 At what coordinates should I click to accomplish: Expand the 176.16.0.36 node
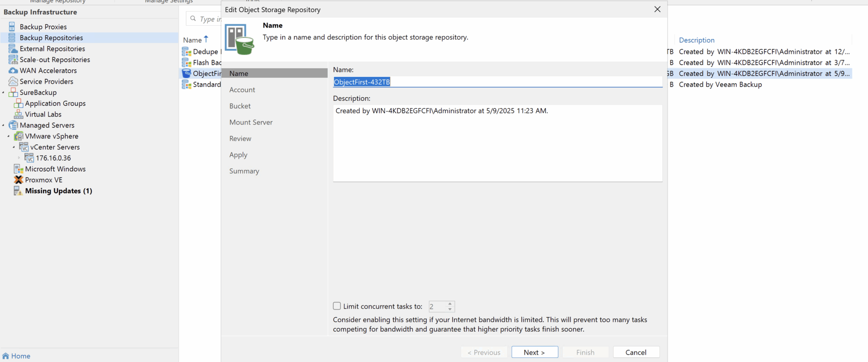(19, 158)
